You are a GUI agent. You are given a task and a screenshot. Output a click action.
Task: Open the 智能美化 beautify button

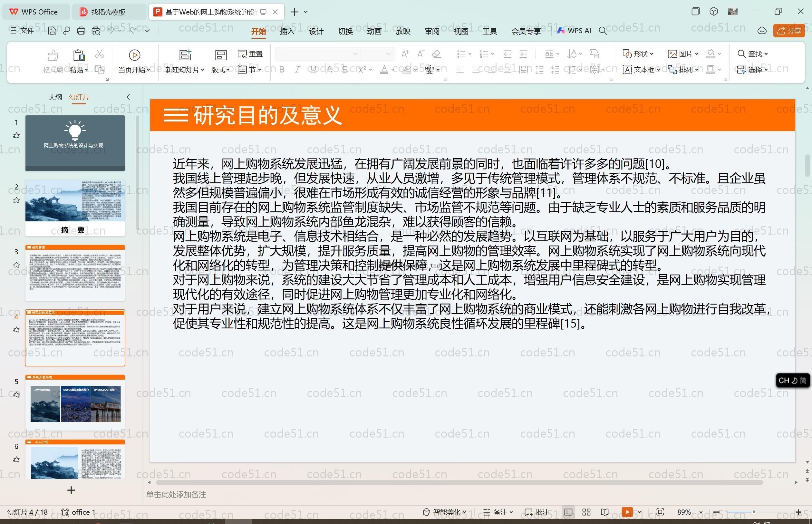click(445, 512)
